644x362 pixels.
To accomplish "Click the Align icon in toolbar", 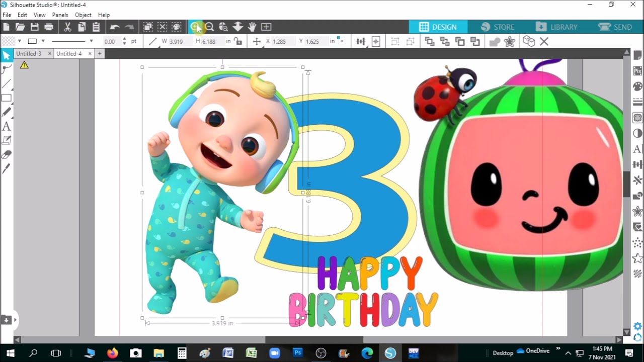I will pyautogui.click(x=360, y=42).
